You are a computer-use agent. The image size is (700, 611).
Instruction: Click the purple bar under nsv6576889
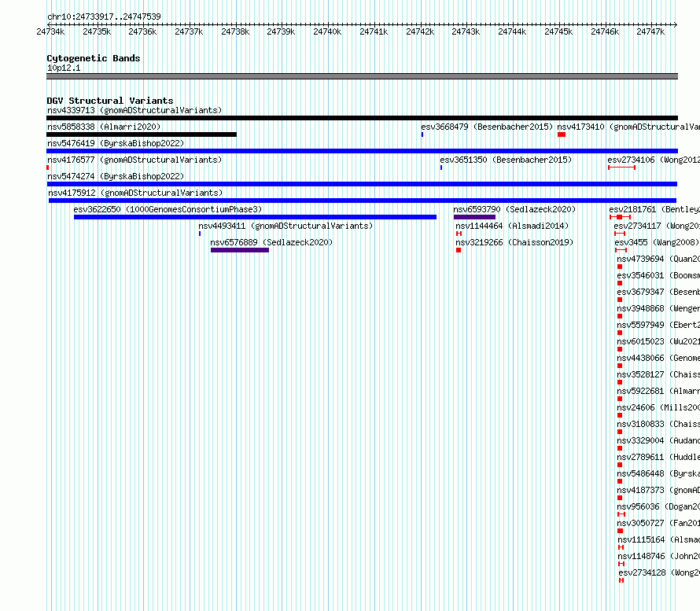(x=240, y=250)
